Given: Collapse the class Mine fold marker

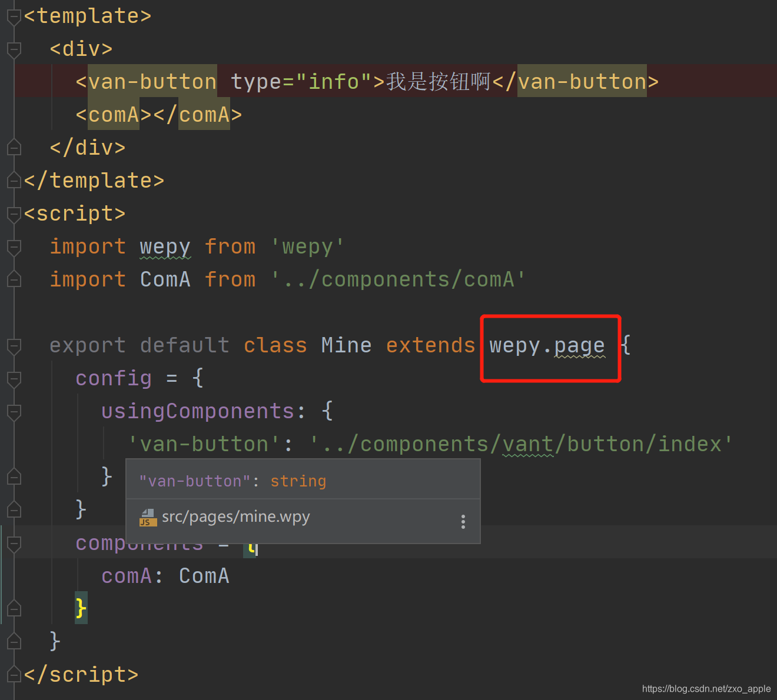Looking at the screenshot, I should tap(14, 346).
